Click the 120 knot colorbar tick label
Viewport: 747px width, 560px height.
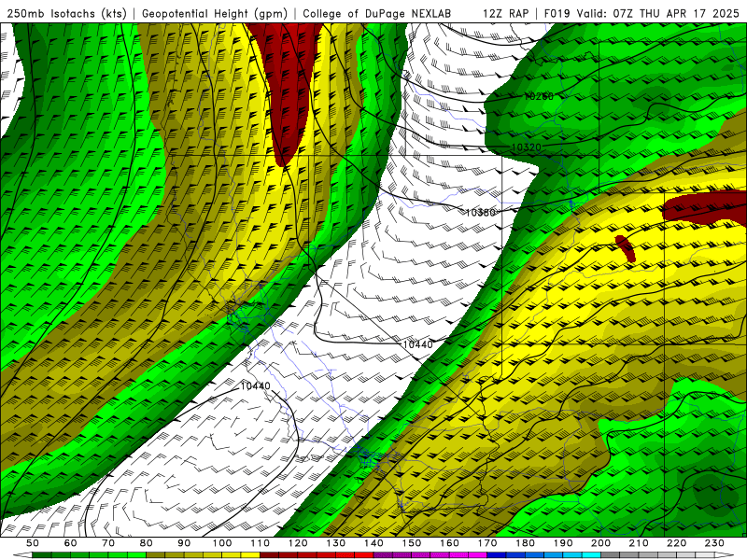(298, 543)
